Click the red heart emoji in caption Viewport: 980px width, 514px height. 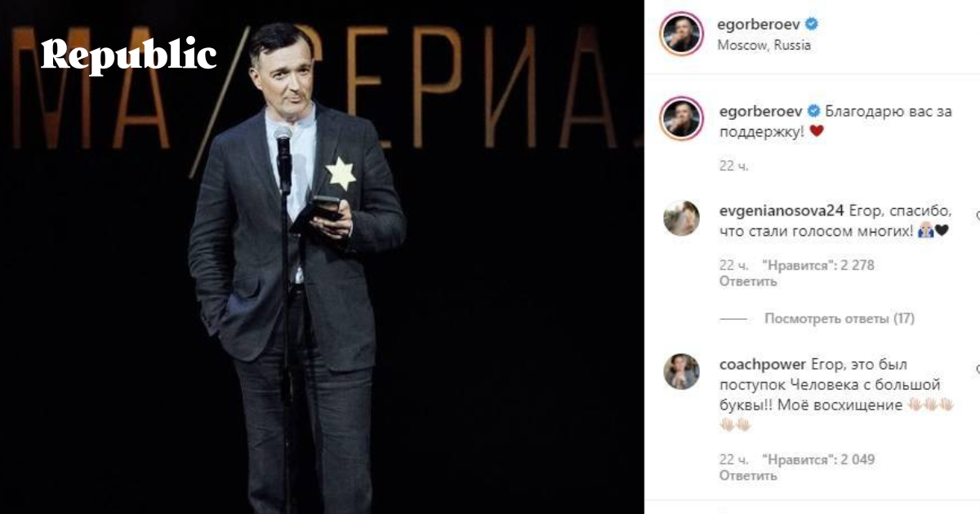816,131
